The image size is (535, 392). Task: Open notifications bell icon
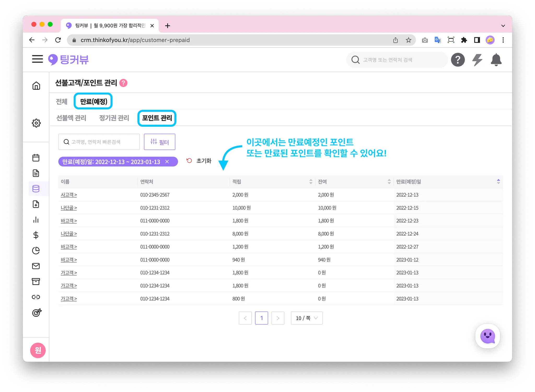click(496, 60)
